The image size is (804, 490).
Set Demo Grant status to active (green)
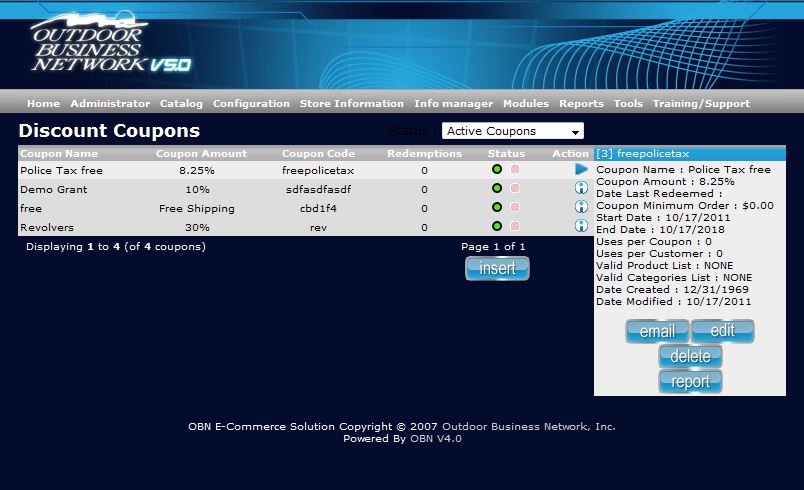point(497,189)
